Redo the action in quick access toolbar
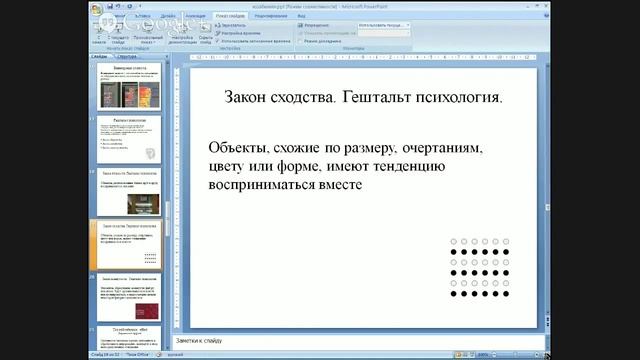The image size is (640, 360). tap(130, 6)
